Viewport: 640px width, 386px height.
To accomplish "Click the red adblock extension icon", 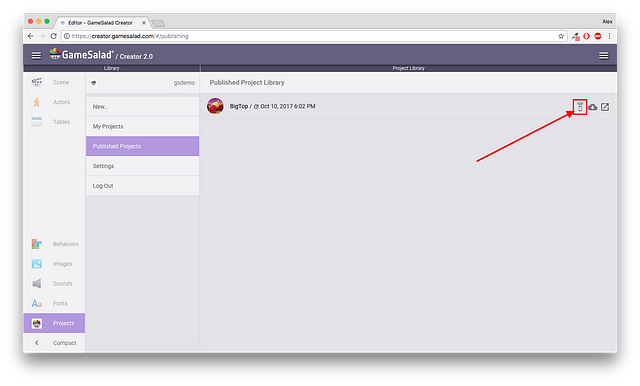I will [x=598, y=36].
